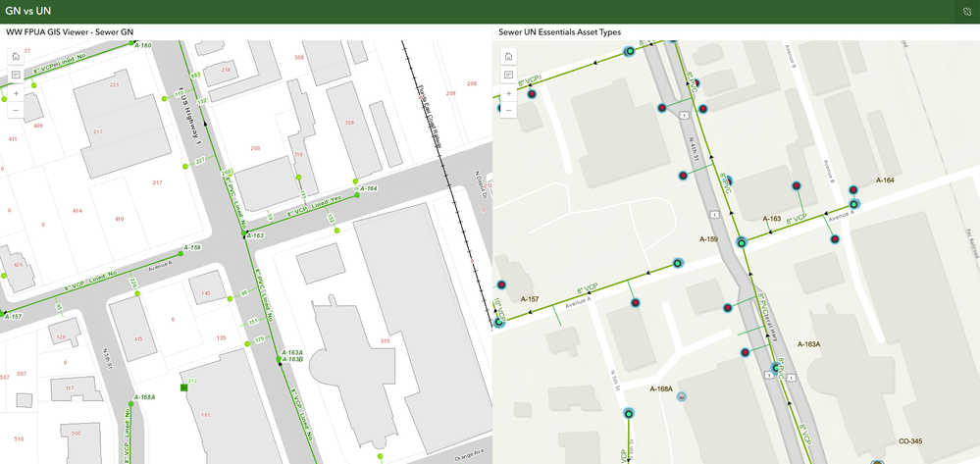Select the A-159 manhole on the UN map
This screenshot has height=464, width=980.
[677, 263]
